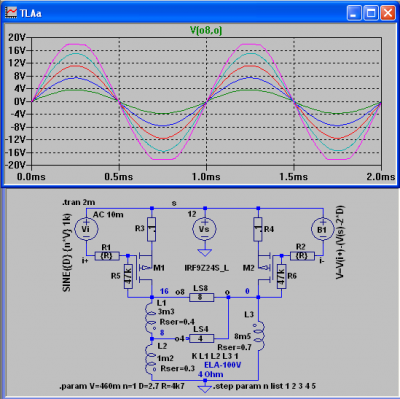Click the TLAa waveform window icon
400x399 pixels.
11,13
